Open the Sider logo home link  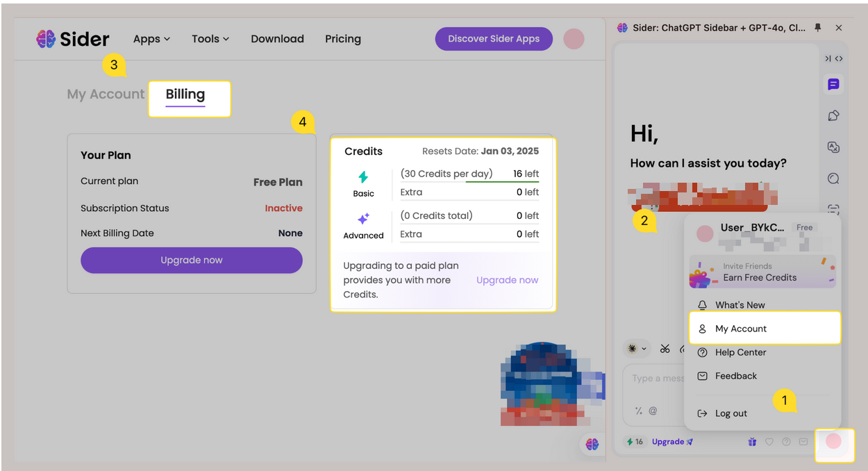[73, 39]
